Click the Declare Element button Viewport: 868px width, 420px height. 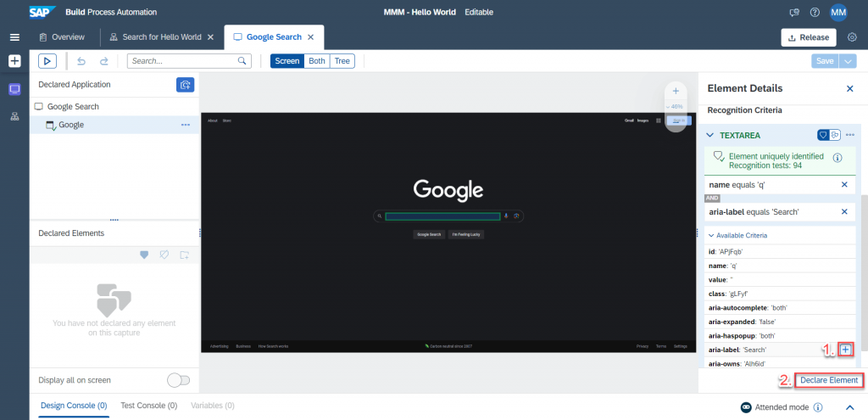(829, 380)
